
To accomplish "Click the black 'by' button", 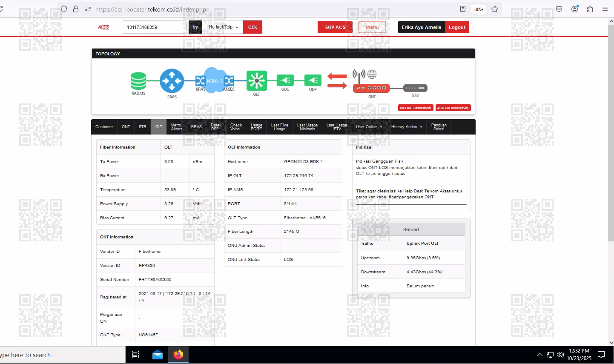I will pyautogui.click(x=195, y=27).
